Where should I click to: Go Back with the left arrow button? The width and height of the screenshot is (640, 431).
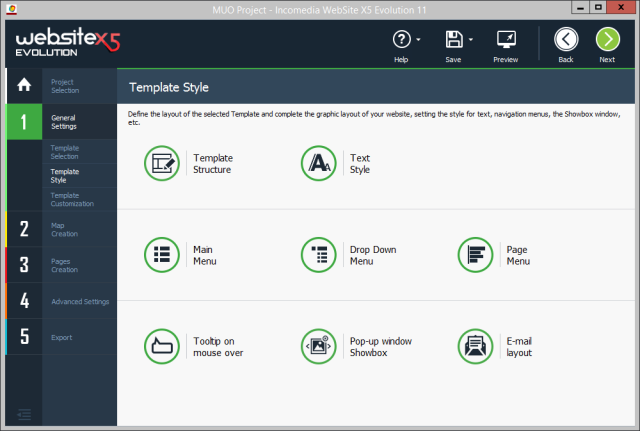click(x=566, y=40)
